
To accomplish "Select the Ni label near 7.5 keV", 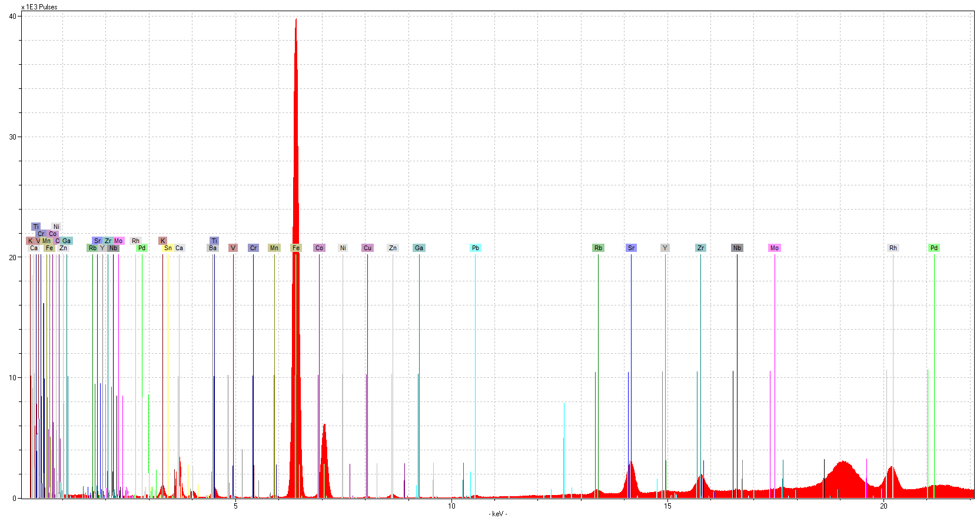I will click(x=343, y=248).
